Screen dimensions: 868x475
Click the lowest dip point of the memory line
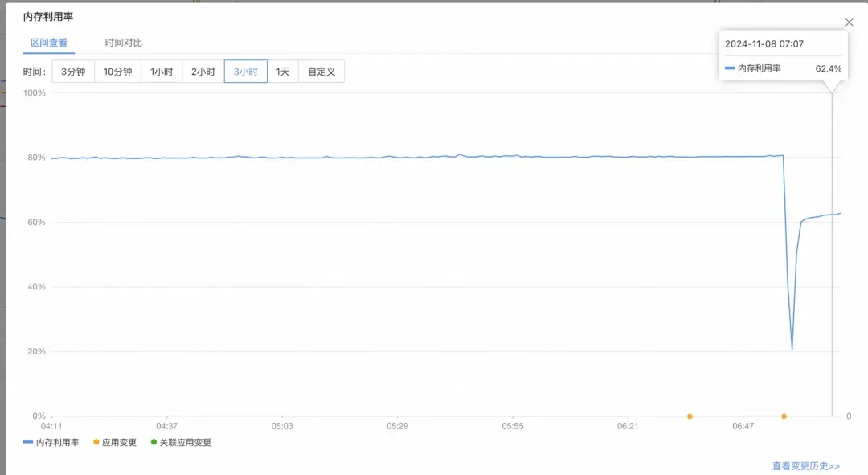(x=792, y=349)
